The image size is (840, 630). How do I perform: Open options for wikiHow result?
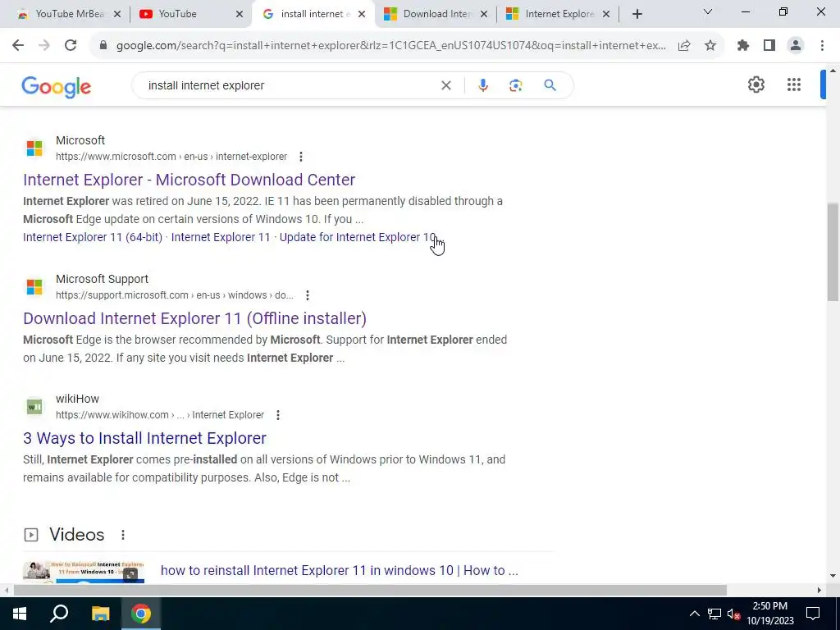[278, 415]
